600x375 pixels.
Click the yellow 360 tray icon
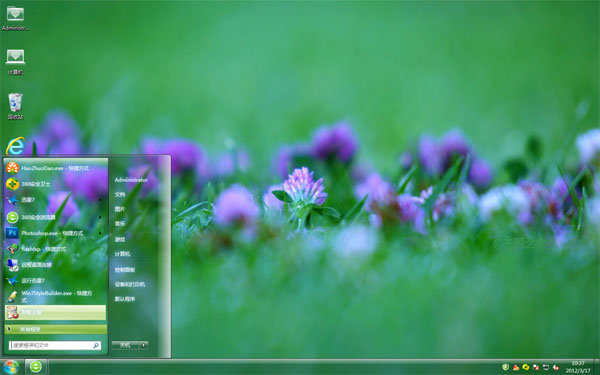click(526, 367)
